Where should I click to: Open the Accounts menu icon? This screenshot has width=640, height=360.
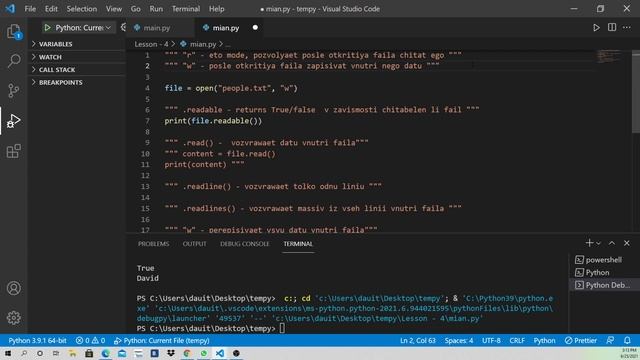pyautogui.click(x=14, y=288)
